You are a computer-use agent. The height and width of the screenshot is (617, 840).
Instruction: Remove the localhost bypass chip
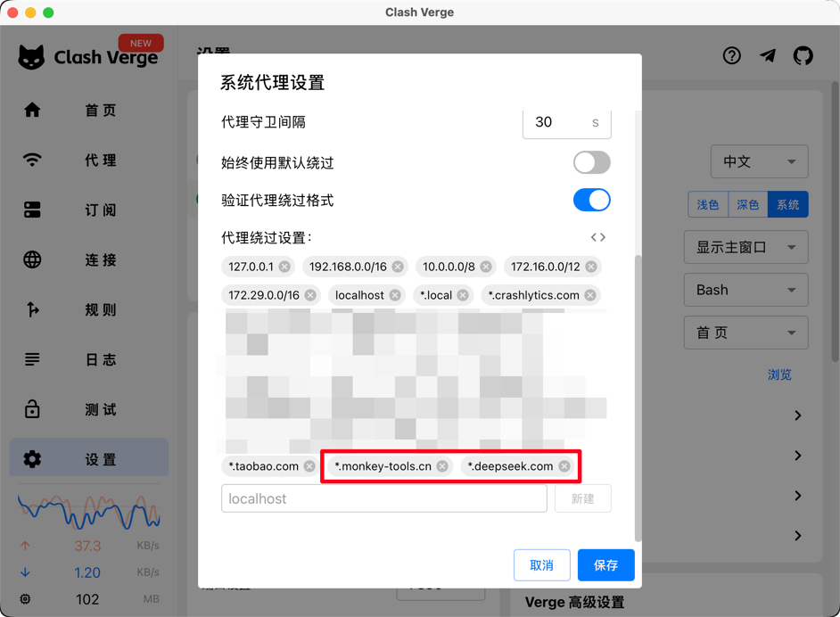395,295
